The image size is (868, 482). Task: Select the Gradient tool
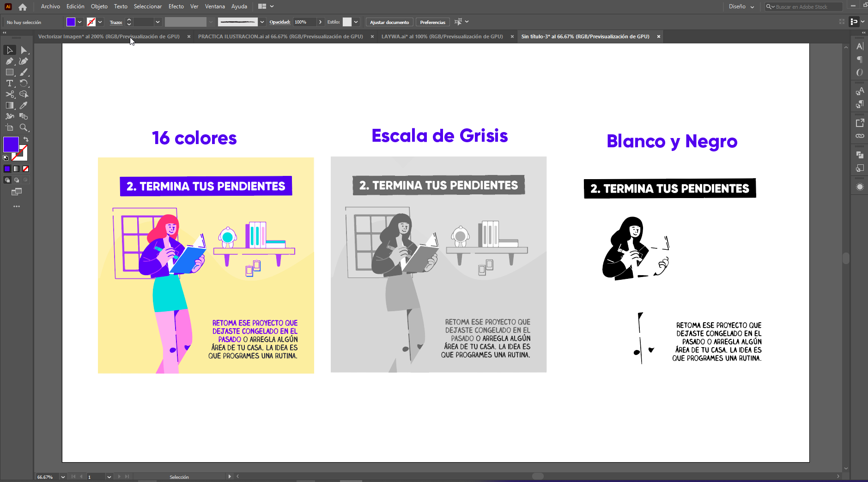(9, 105)
